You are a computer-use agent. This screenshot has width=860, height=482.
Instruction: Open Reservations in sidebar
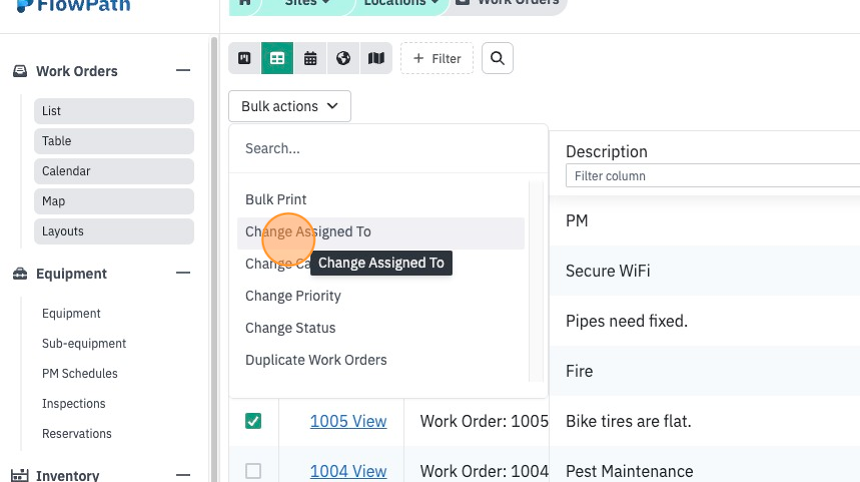click(x=77, y=434)
